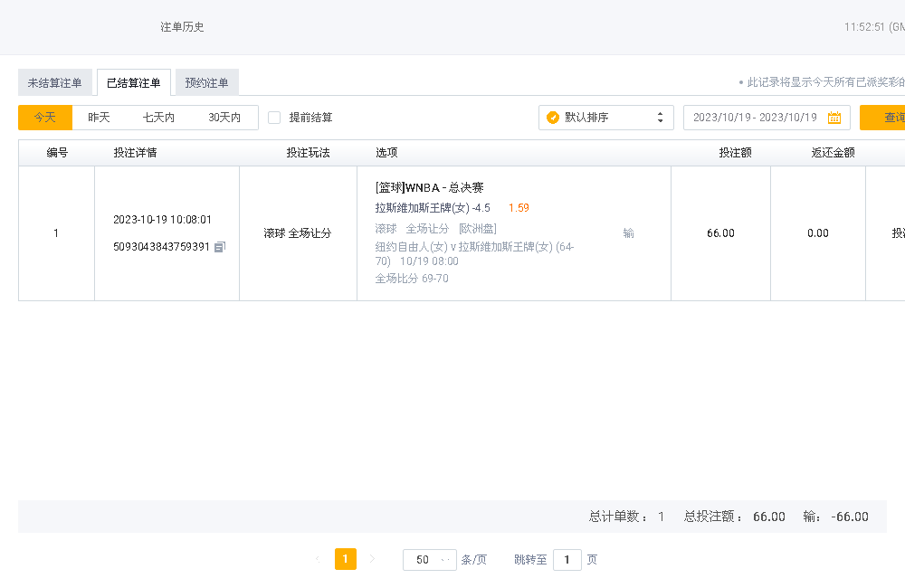The width and height of the screenshot is (905, 588).
Task: Click the odds value 1.59
Action: click(519, 208)
